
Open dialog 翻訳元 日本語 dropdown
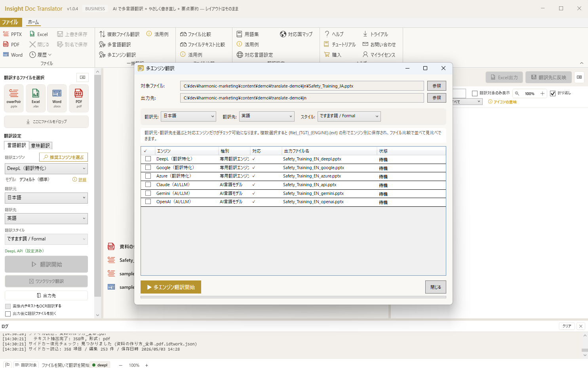[x=188, y=116]
